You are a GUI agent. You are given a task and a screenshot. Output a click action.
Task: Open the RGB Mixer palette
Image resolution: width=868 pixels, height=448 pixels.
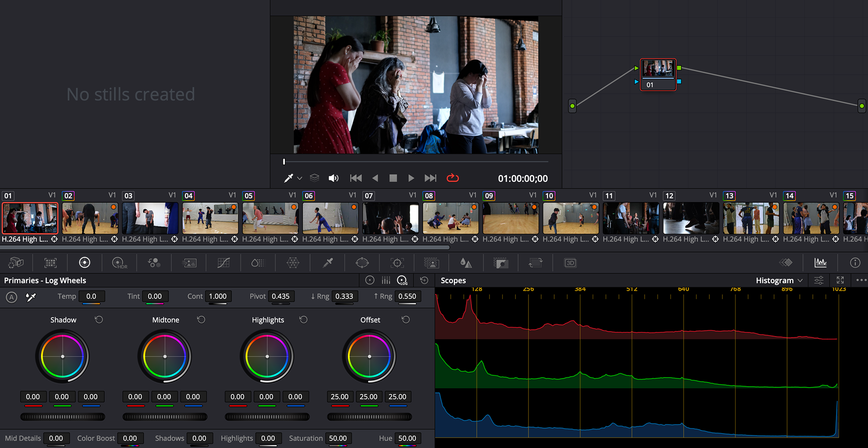pyautogui.click(x=154, y=263)
